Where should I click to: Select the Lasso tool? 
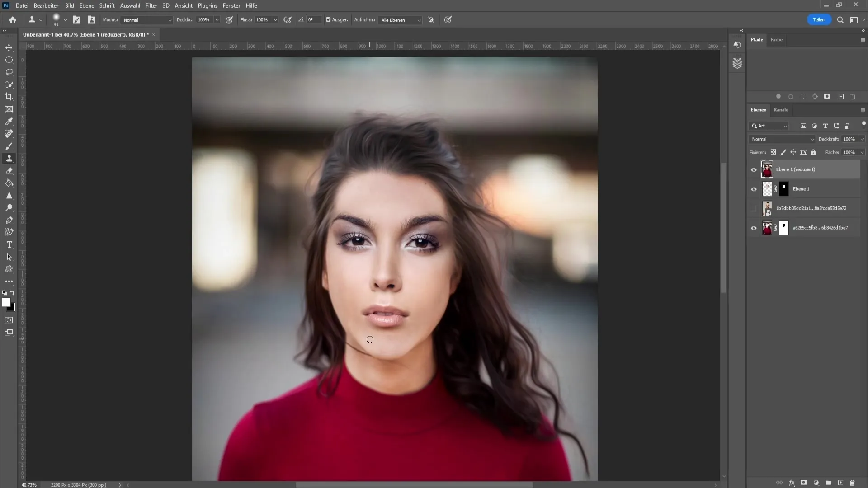[9, 71]
